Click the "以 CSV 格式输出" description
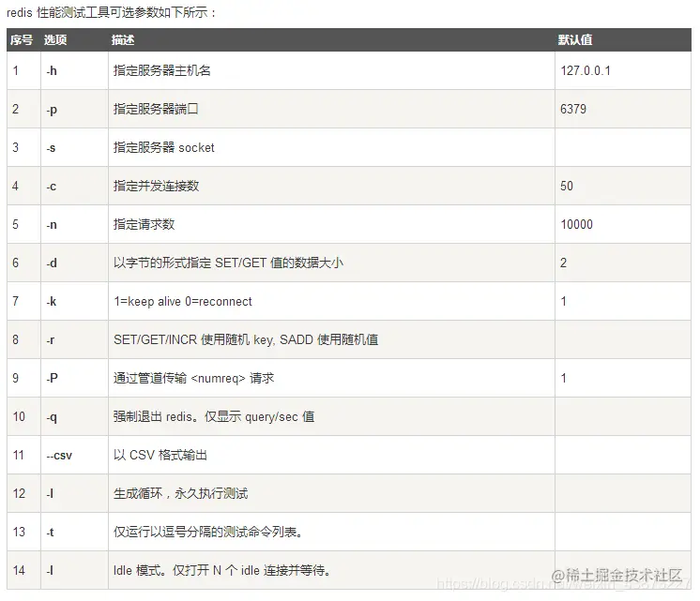The height and width of the screenshot is (601, 700). click(x=160, y=455)
